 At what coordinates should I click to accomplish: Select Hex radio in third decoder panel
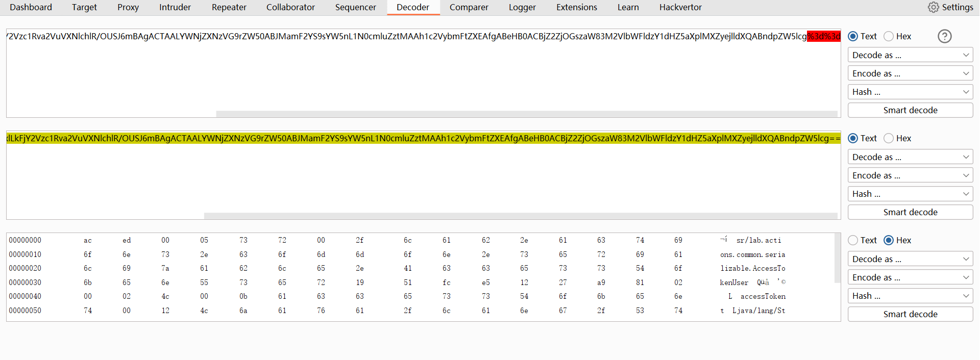[x=889, y=240]
